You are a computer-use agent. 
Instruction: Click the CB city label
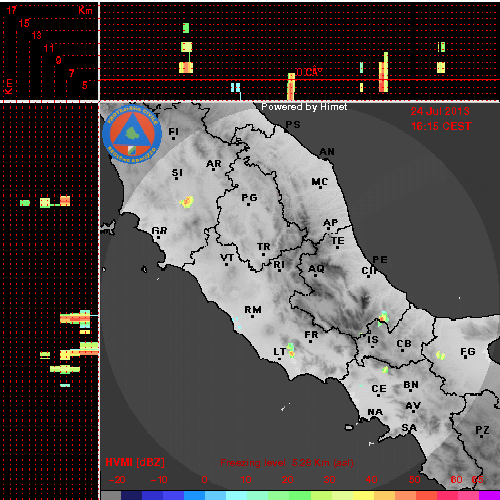pos(404,344)
